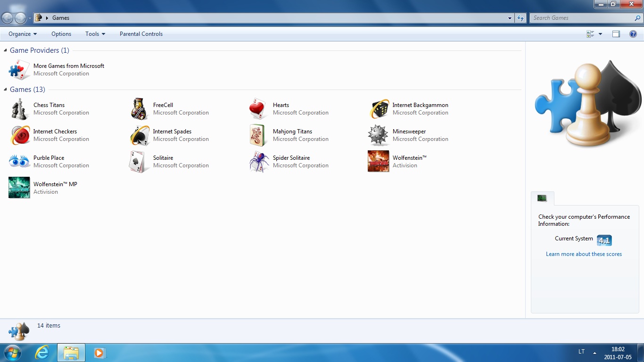Image resolution: width=644 pixels, height=362 pixels.
Task: Click the Internet Backgammon dice icon
Action: coord(379,109)
